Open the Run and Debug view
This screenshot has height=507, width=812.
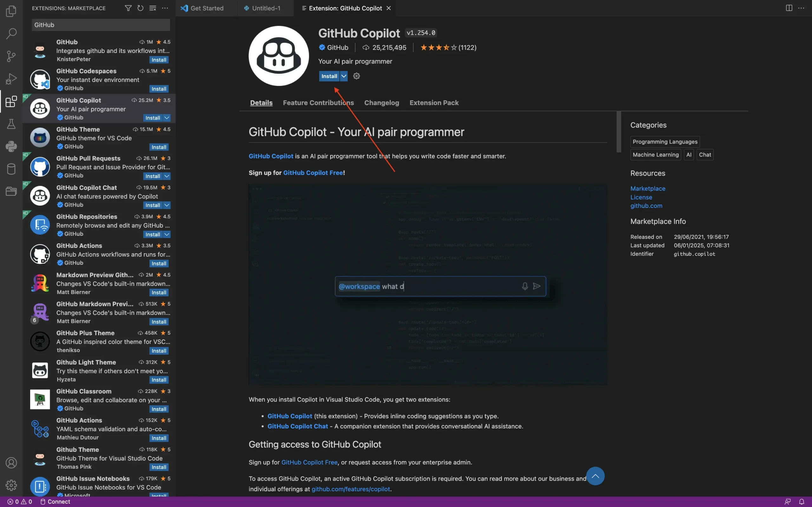pyautogui.click(x=11, y=79)
